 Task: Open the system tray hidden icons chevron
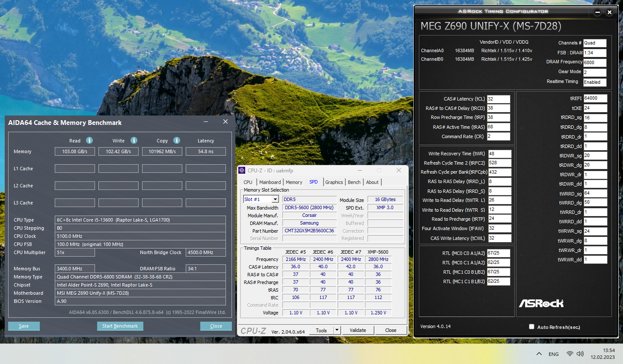click(539, 354)
